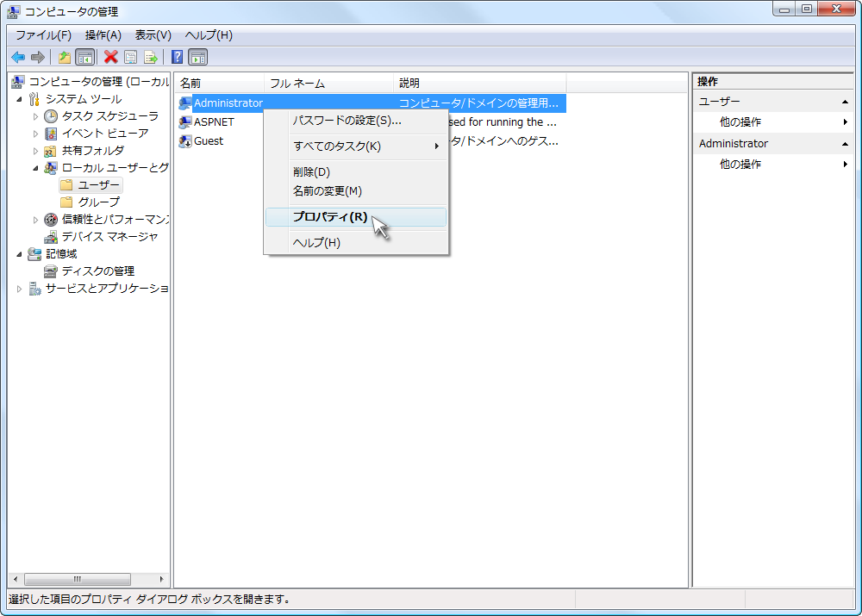Click the blue Help question mark icon
Screen dimensions: 862x616
point(177,57)
